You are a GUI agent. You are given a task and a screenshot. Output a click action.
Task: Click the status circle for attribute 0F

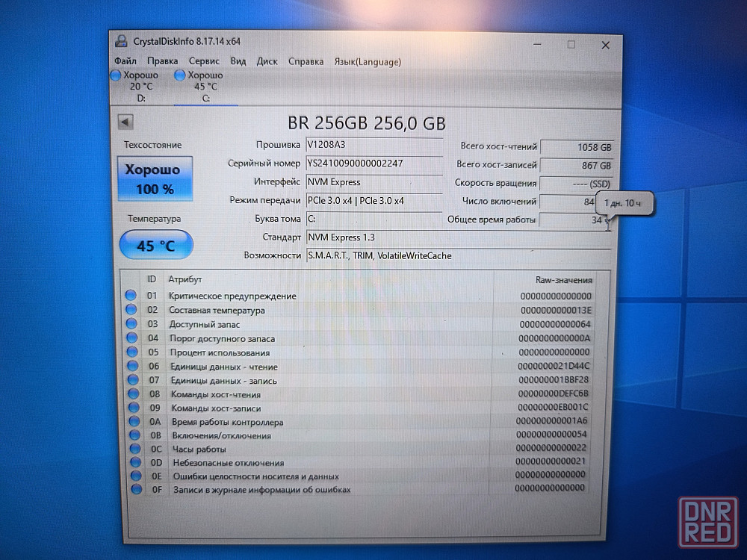[x=136, y=489]
